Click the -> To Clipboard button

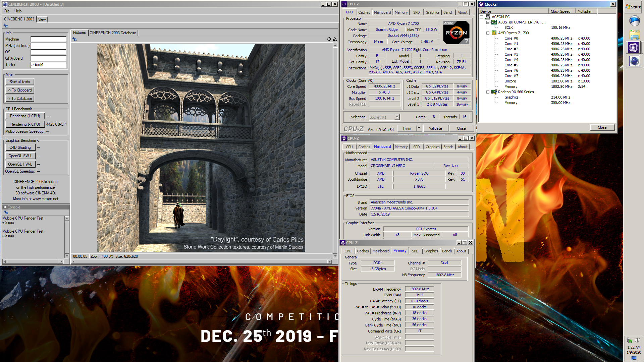tap(20, 90)
